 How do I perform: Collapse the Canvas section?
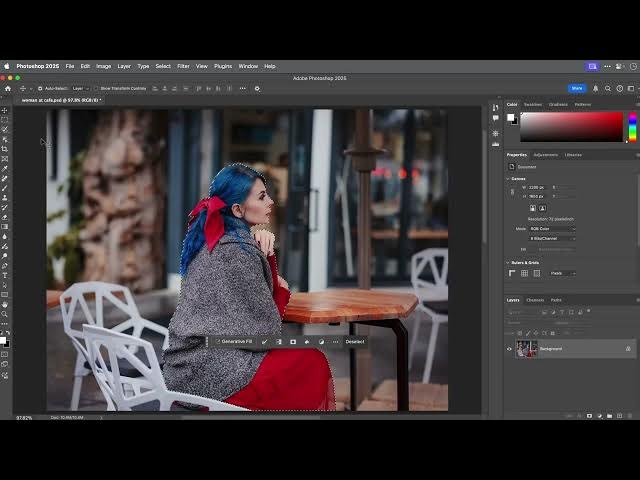point(508,179)
